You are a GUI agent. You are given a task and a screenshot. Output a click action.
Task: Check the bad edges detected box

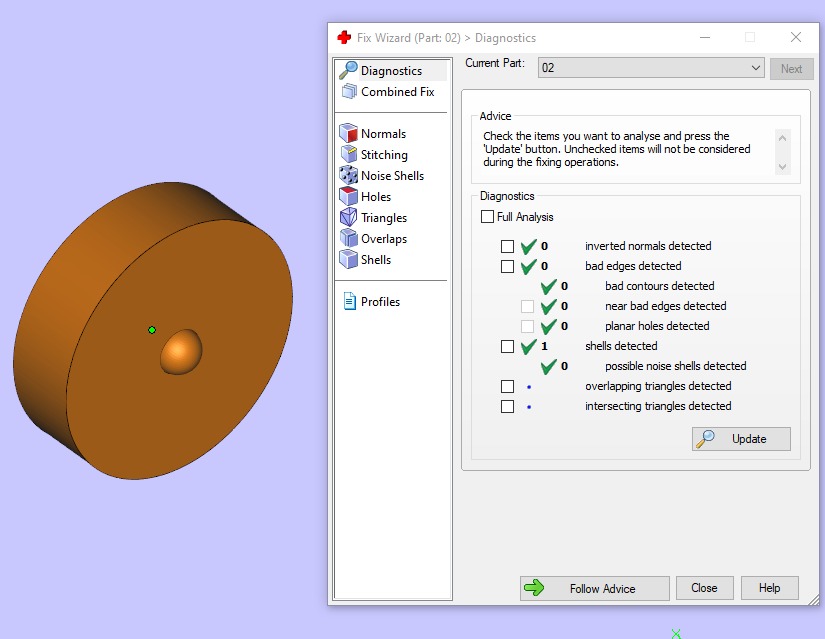507,266
